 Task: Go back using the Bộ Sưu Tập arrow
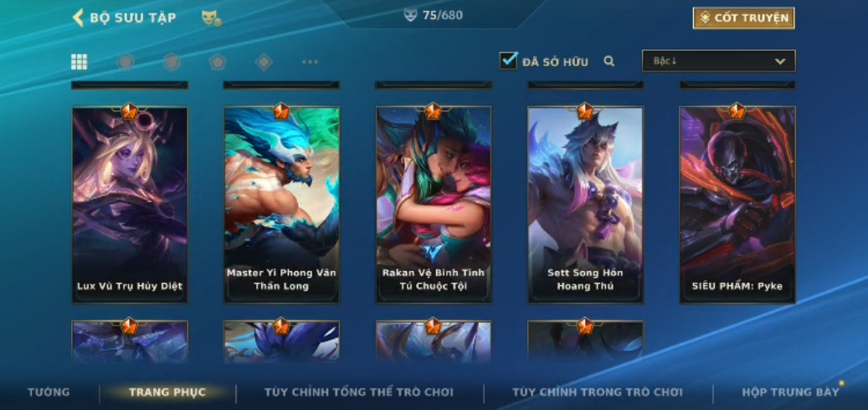pos(78,18)
